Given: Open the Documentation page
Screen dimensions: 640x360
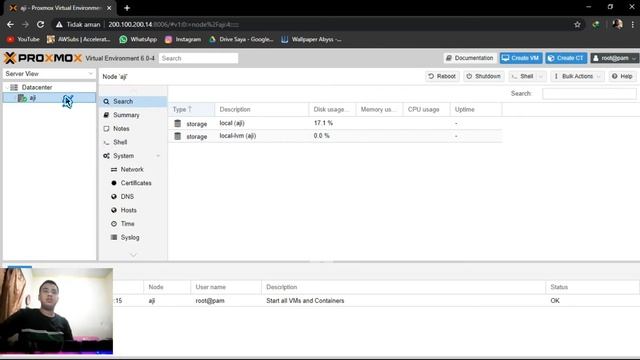Looking at the screenshot, I should (470, 58).
